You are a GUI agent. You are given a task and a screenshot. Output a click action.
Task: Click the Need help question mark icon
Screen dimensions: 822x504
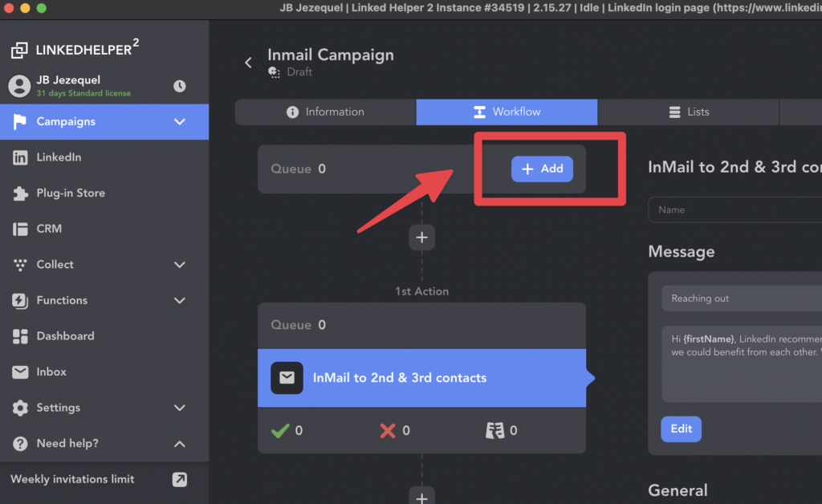[20, 444]
